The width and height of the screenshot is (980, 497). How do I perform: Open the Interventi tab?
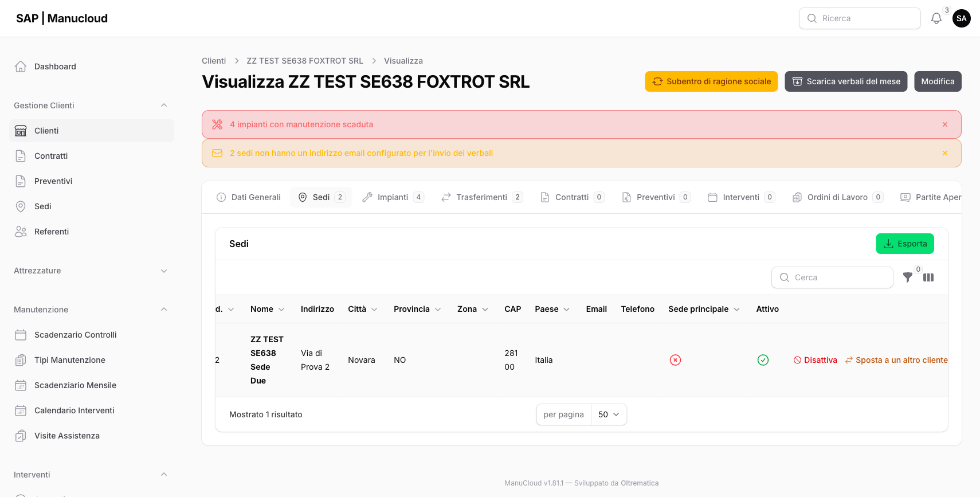(x=741, y=197)
